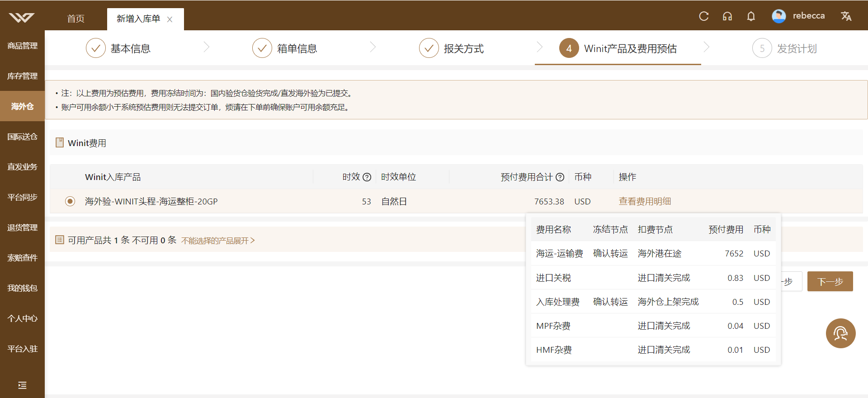Click the Winit入库产品 column header
This screenshot has height=398, width=868.
(113, 177)
